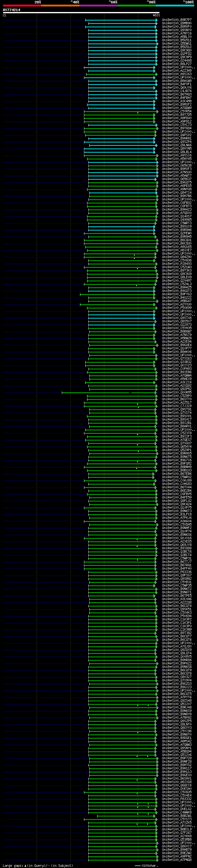Select the UniRef100_Q9FLU2 label
Viewport: 197px width, 868px height.
(x=177, y=501)
